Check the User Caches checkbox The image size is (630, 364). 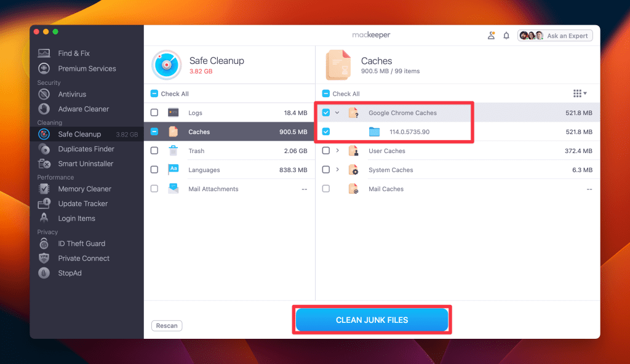pyautogui.click(x=326, y=150)
